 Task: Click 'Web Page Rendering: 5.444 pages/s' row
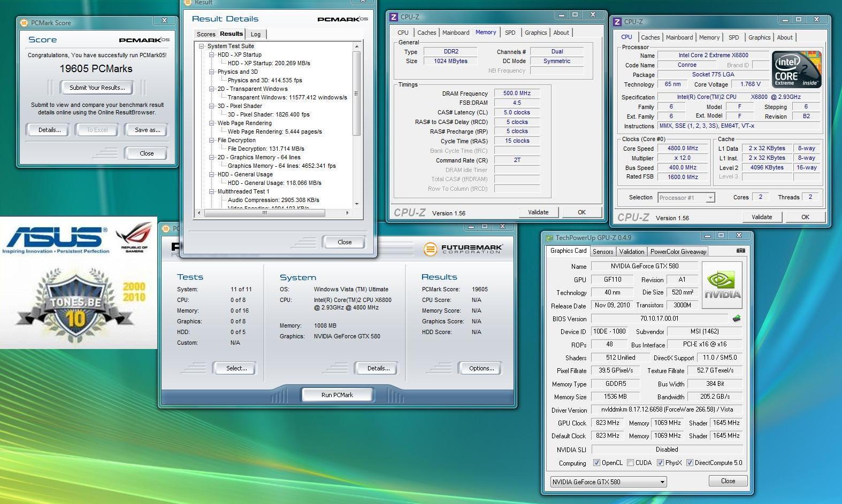pos(275,131)
